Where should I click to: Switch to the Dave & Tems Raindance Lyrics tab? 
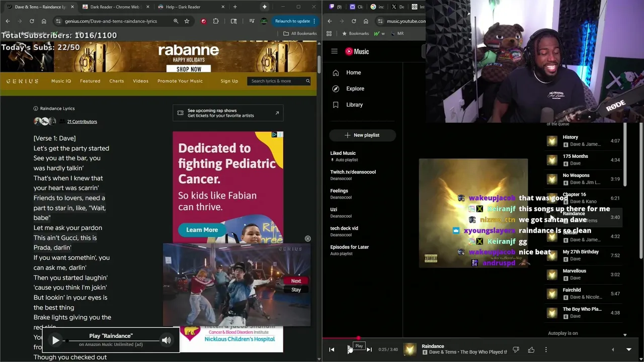(39, 7)
